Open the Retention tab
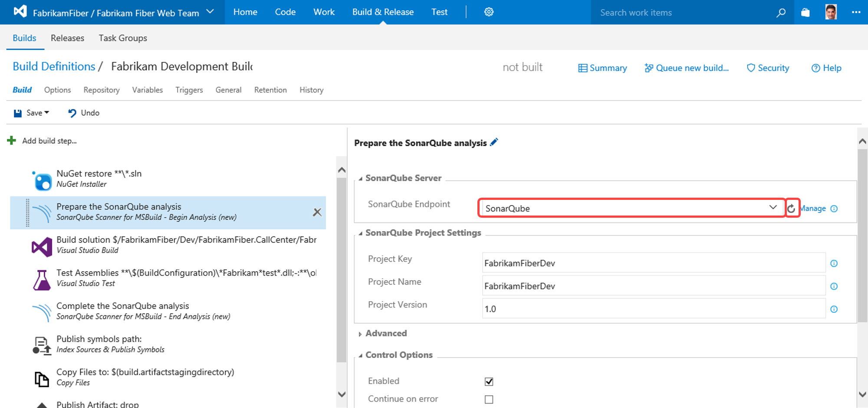Screen dimensions: 868x408 tap(270, 90)
